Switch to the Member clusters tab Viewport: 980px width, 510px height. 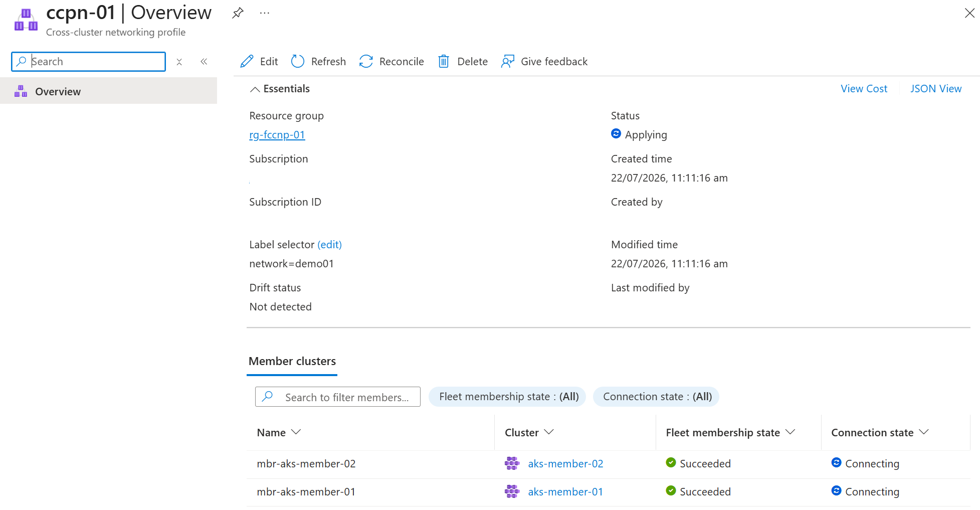(x=292, y=361)
